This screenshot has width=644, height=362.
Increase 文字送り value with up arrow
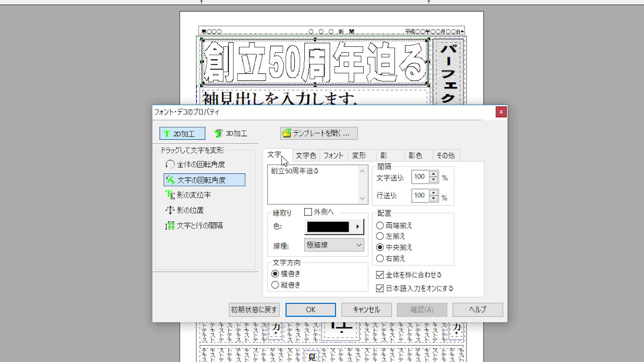point(434,174)
